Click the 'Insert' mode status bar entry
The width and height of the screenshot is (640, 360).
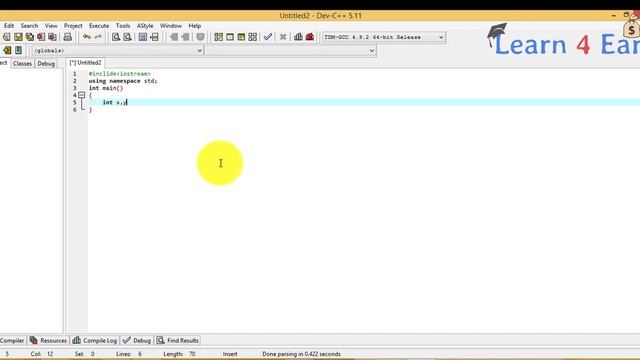click(x=230, y=354)
